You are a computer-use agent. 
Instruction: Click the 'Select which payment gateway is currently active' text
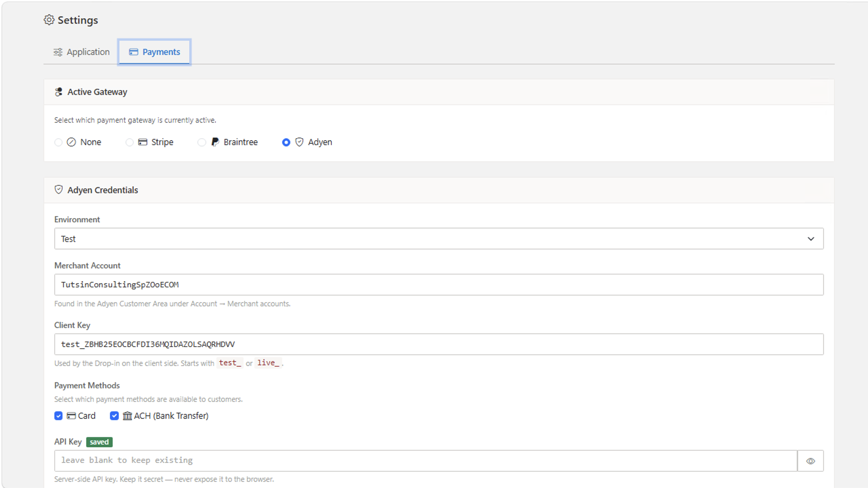135,120
